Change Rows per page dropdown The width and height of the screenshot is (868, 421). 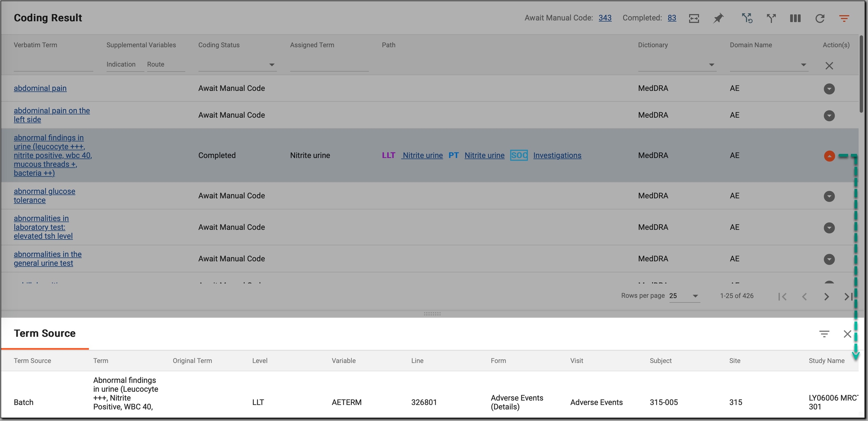coord(684,296)
